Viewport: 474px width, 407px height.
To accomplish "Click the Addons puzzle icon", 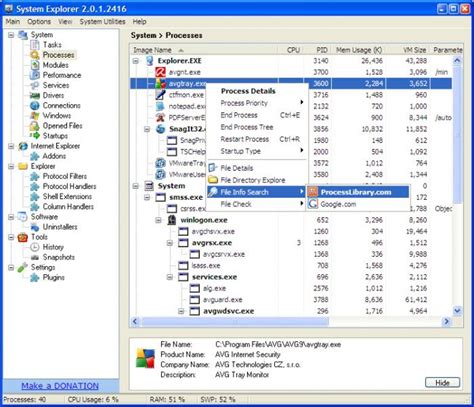I will pyautogui.click(x=35, y=156).
